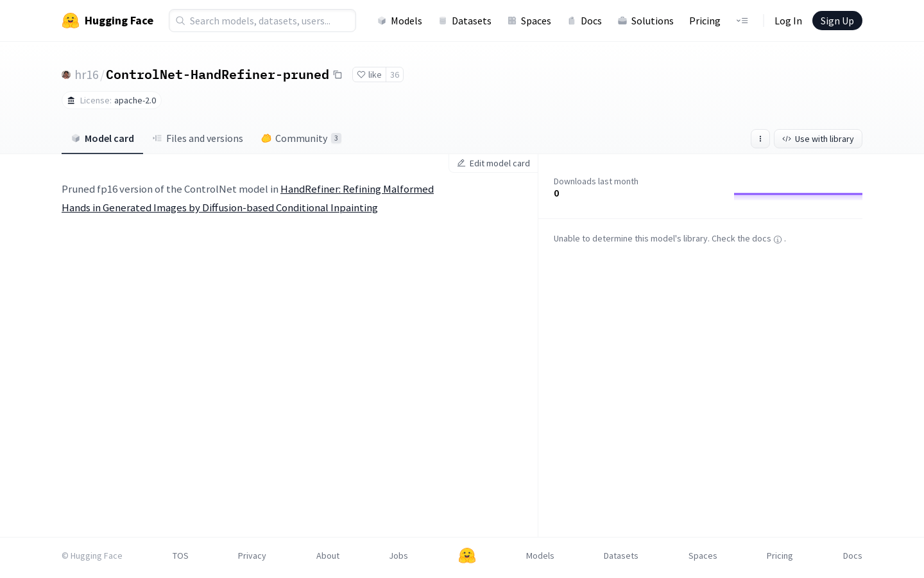
Task: Click Edit model card button
Action: point(493,163)
